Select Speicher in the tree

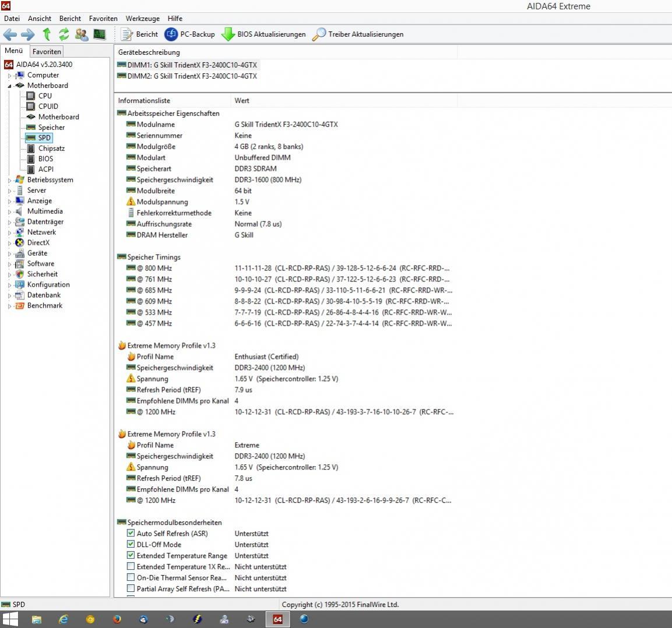click(51, 127)
